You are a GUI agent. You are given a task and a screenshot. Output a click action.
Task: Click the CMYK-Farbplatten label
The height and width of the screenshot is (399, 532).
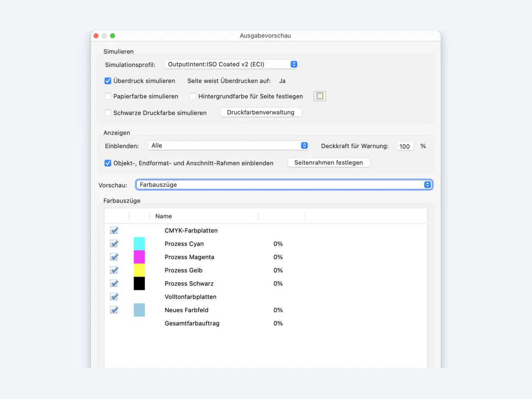point(191,231)
